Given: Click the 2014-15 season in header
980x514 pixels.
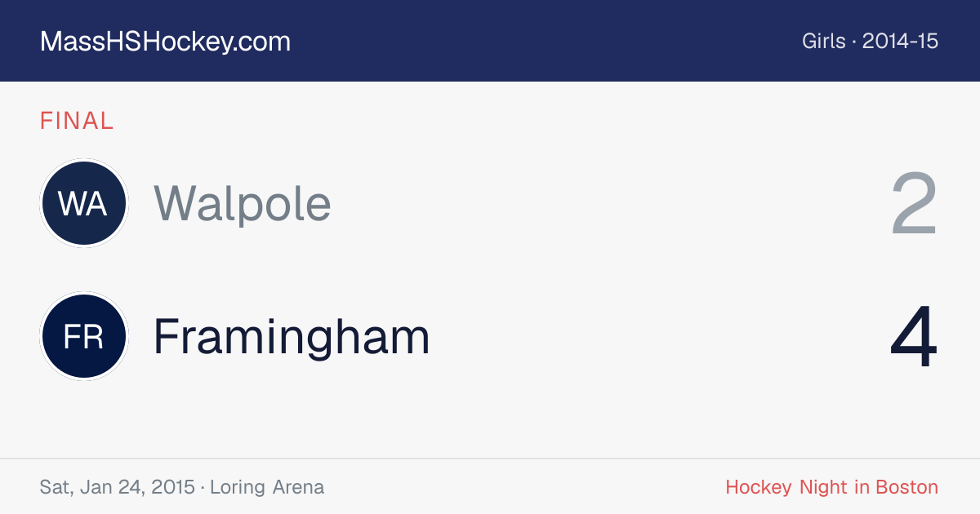Looking at the screenshot, I should (x=901, y=42).
